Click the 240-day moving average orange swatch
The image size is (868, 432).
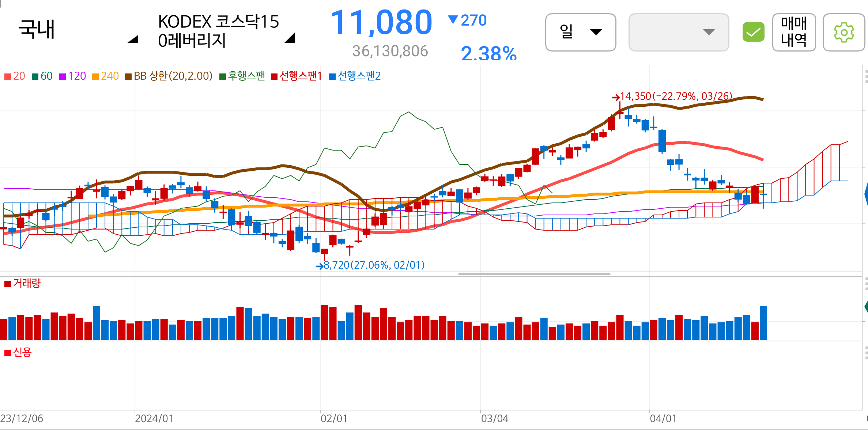click(x=95, y=77)
